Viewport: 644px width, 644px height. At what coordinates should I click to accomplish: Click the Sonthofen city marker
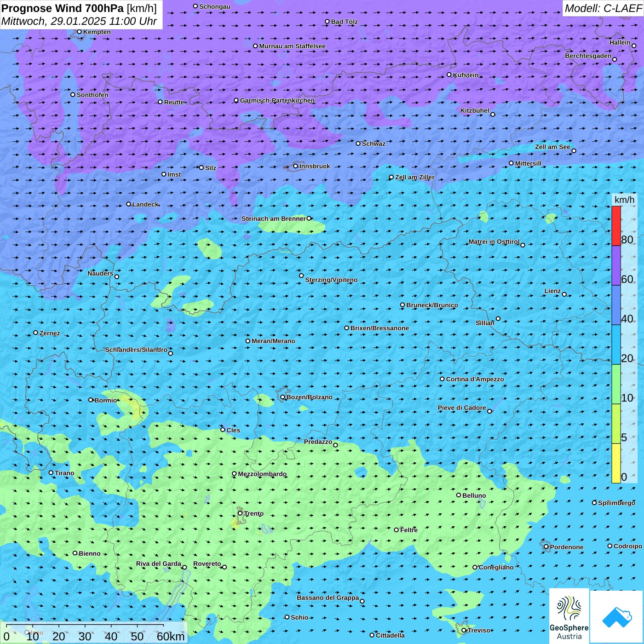click(73, 95)
